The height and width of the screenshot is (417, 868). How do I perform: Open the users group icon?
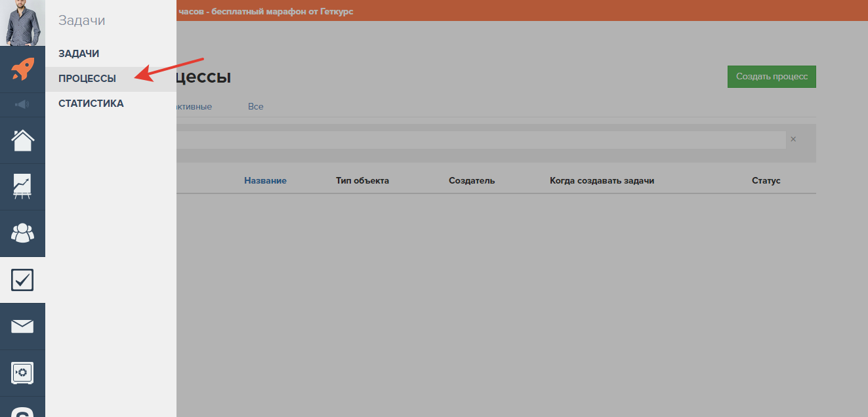(22, 233)
